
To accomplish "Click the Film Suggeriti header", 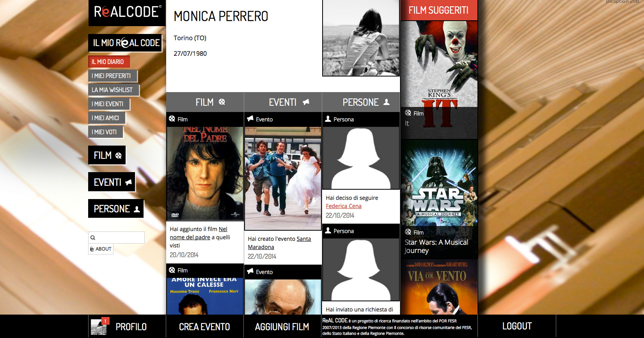I will point(439,10).
